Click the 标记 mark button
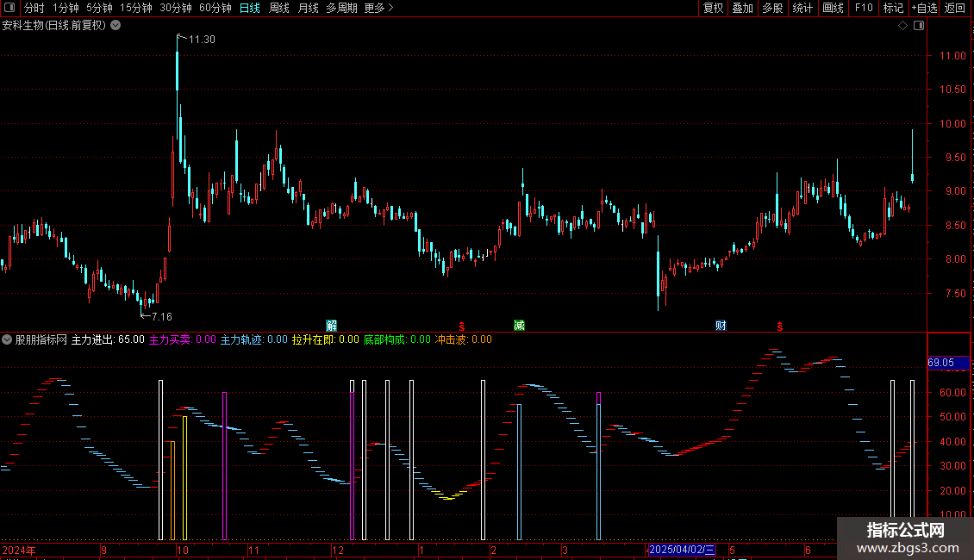 point(893,8)
